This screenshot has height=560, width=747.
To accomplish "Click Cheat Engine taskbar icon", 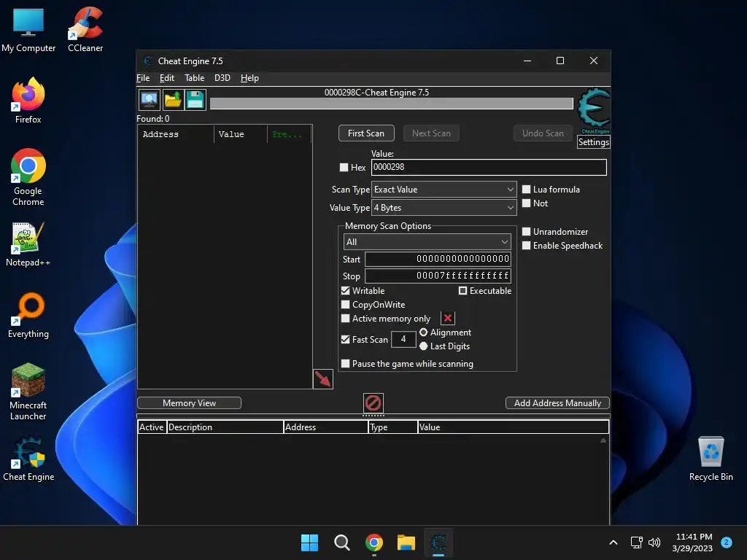I will click(x=438, y=542).
